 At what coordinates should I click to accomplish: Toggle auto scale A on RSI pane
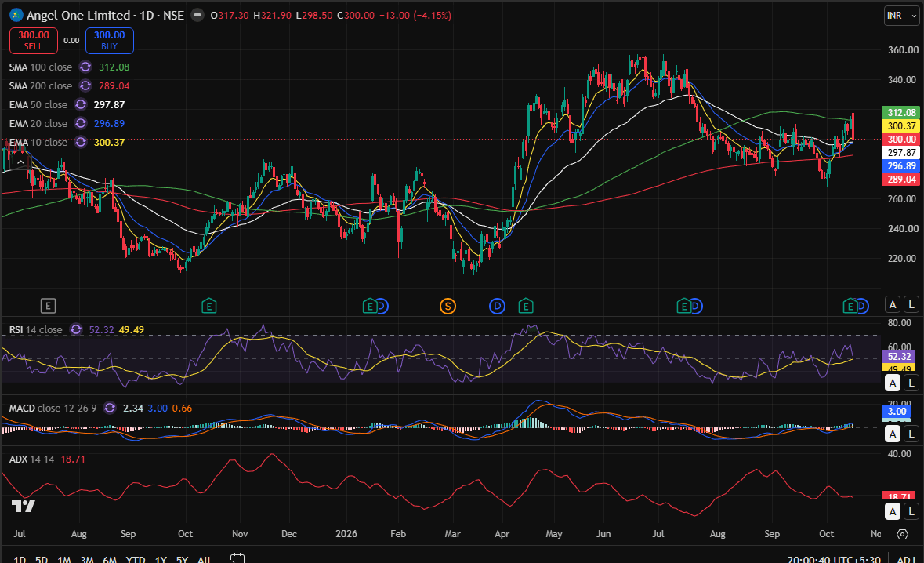[893, 383]
